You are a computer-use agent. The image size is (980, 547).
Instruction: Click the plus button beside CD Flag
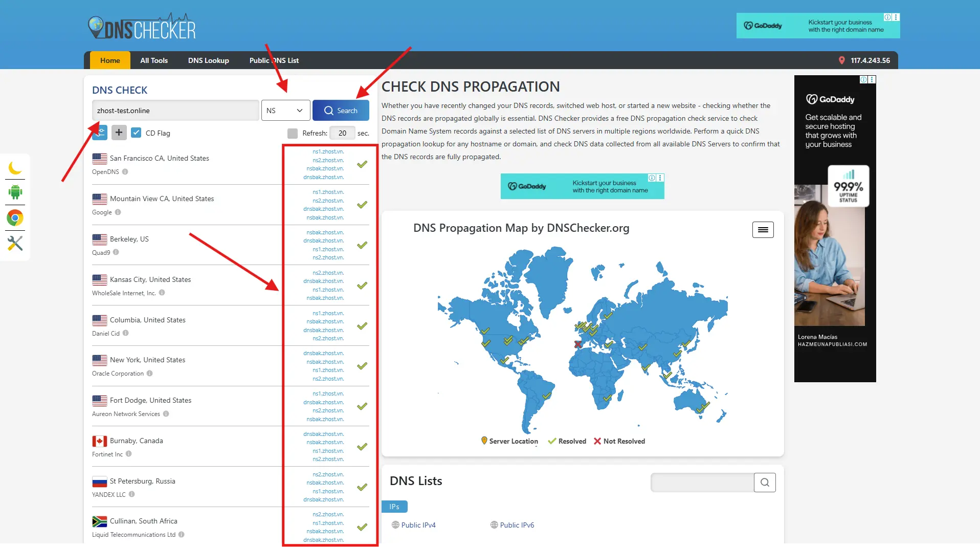tap(119, 133)
